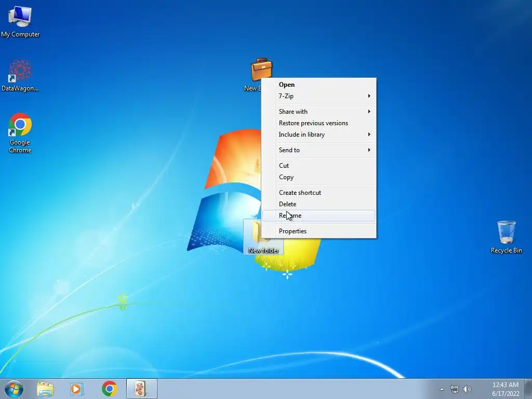Open the taskbar clock and date
Image resolution: width=532 pixels, height=399 pixels.
pyautogui.click(x=505, y=389)
